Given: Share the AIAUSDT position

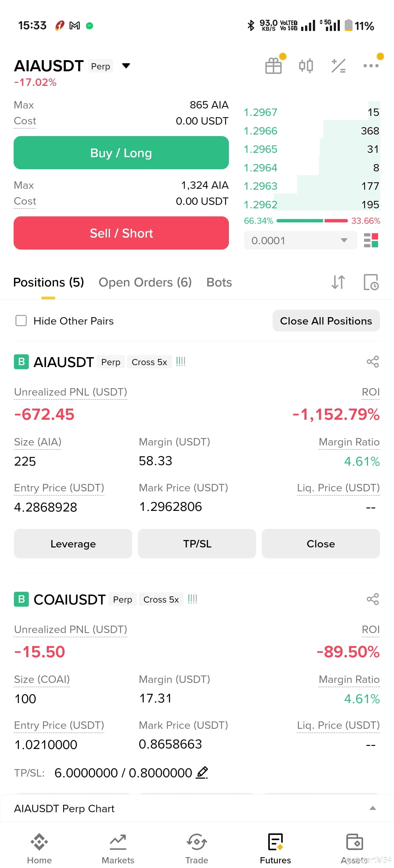Looking at the screenshot, I should (373, 361).
